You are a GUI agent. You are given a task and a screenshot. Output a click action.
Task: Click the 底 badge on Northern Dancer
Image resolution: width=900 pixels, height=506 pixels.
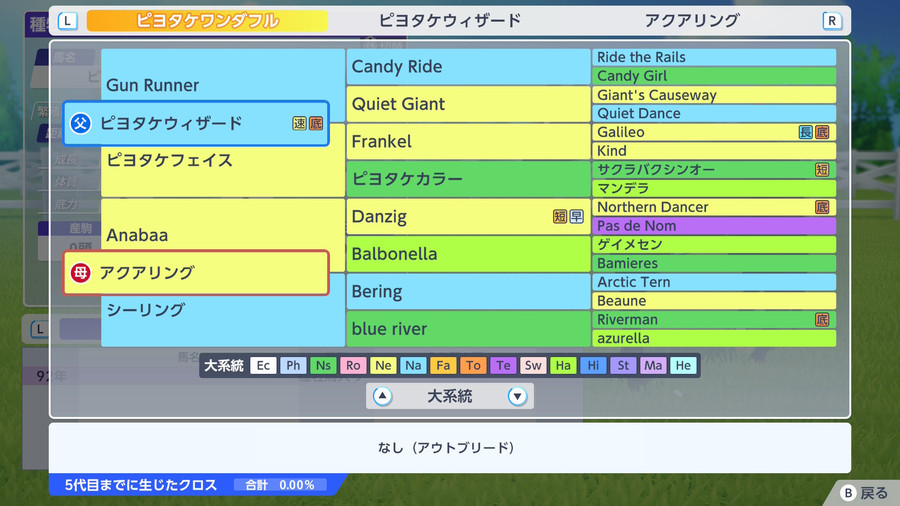pos(822,207)
